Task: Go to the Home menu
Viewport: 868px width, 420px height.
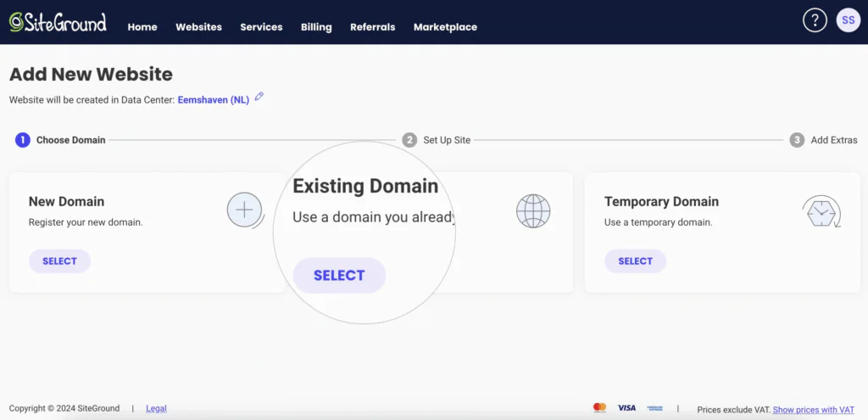Action: 142,27
